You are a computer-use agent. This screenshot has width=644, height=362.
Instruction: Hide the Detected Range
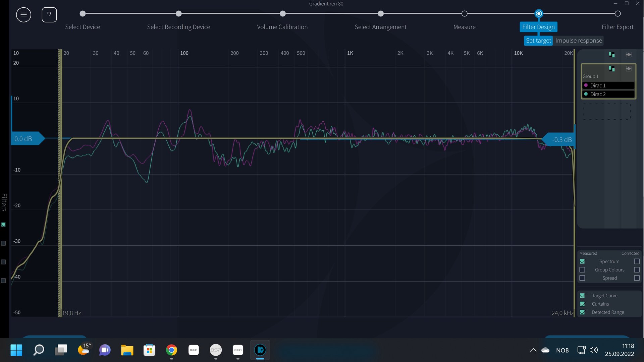pos(582,312)
